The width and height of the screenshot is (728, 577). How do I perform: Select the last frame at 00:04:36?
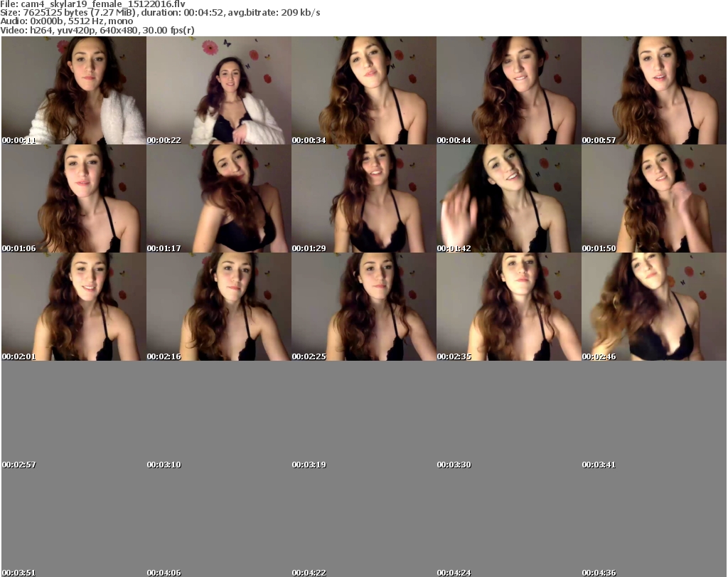(653, 523)
